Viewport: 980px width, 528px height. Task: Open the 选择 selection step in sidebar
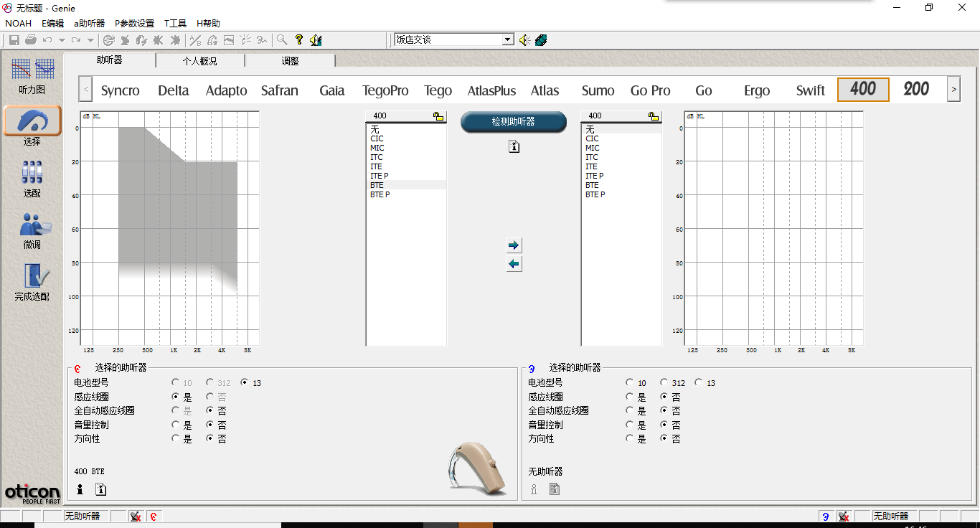pyautogui.click(x=32, y=126)
